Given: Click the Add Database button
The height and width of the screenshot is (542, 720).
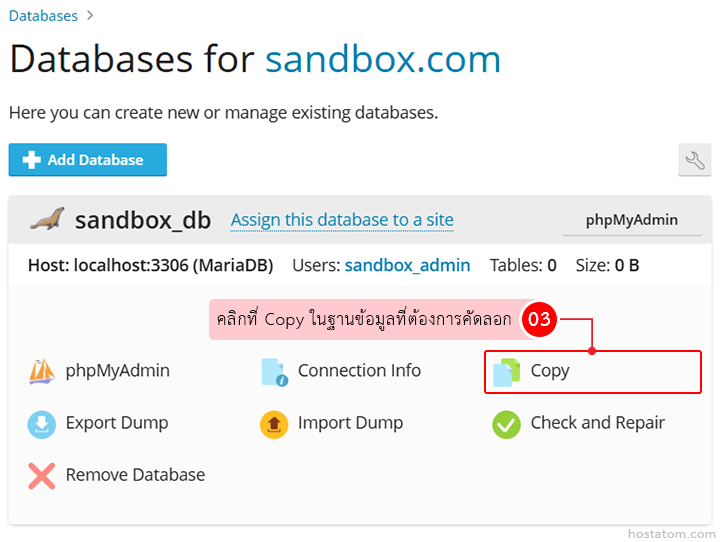Looking at the screenshot, I should coord(88,160).
